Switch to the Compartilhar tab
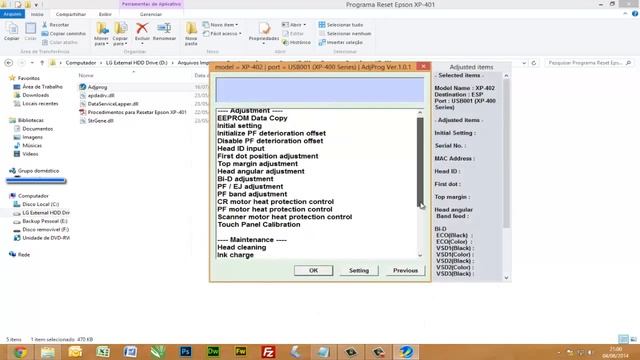This screenshot has width=640, height=360. 71,14
